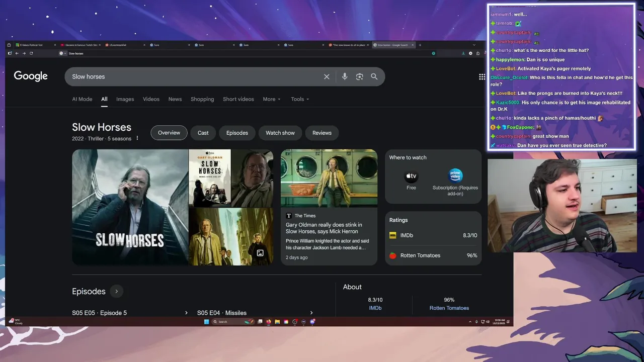The width and height of the screenshot is (644, 362).
Task: Open taskbar clock showing 10:36 AM
Action: [x=500, y=322]
